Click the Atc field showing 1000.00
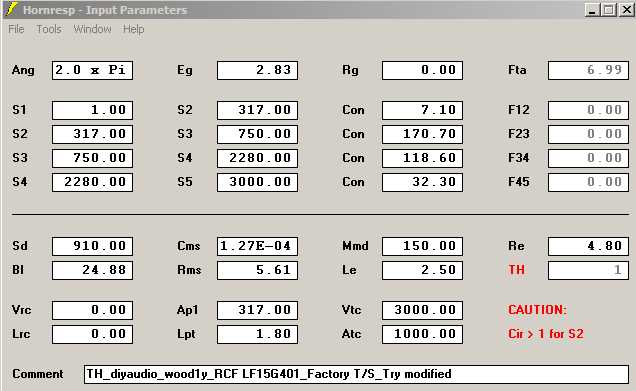Viewport: 636px width, 391px height. coord(422,334)
